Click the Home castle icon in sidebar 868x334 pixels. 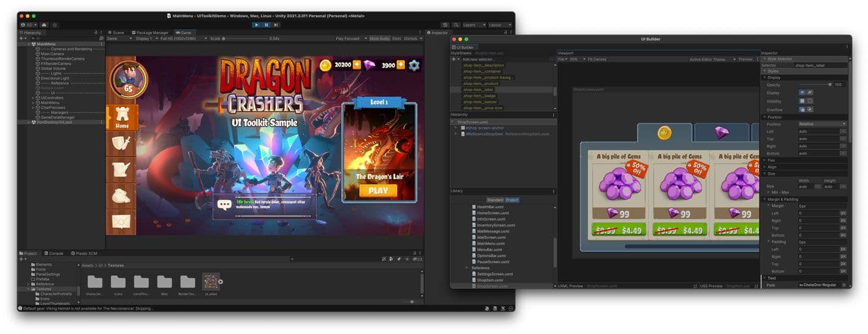pyautogui.click(x=122, y=117)
